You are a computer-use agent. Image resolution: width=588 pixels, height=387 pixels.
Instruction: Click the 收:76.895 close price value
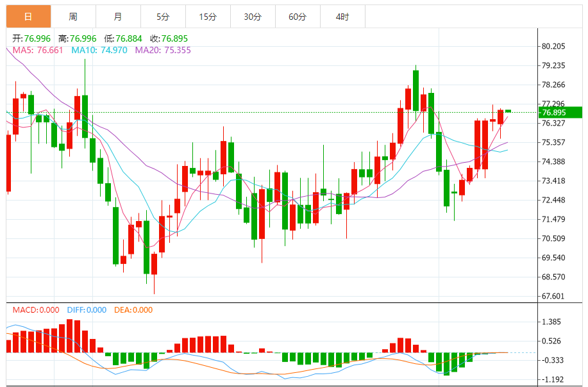[169, 38]
